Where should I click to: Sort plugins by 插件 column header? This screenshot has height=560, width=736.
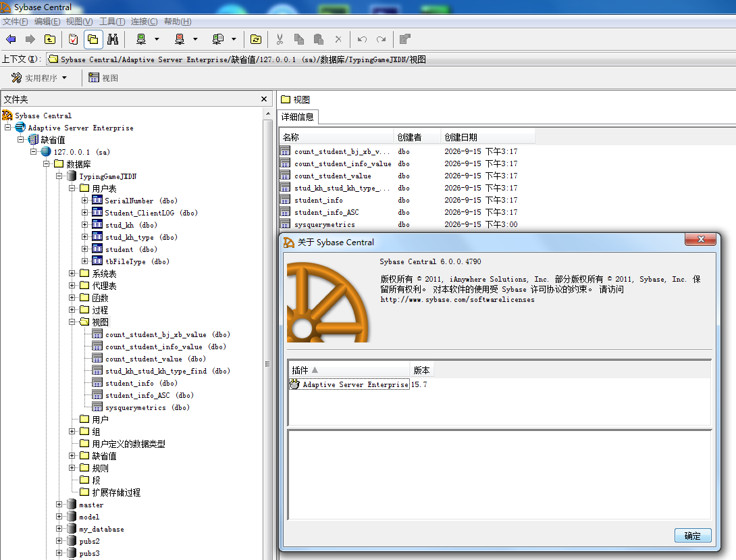349,370
